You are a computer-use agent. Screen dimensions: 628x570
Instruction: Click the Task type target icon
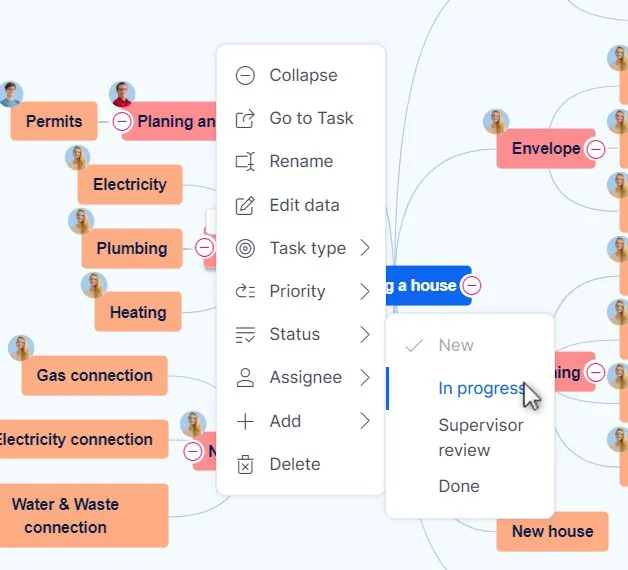(245, 248)
